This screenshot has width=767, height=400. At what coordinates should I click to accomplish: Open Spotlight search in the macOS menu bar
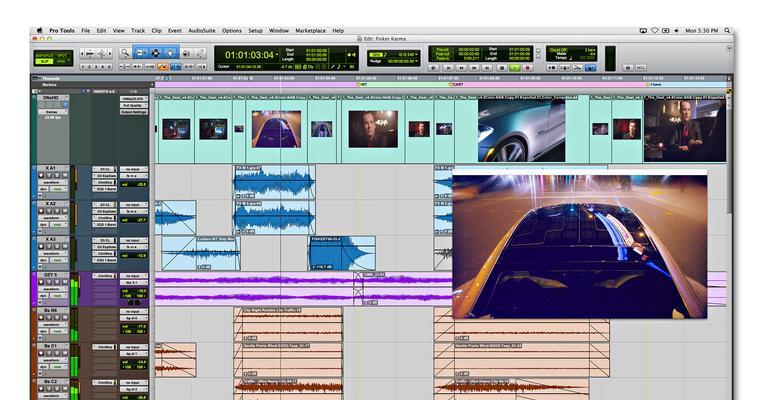727,30
